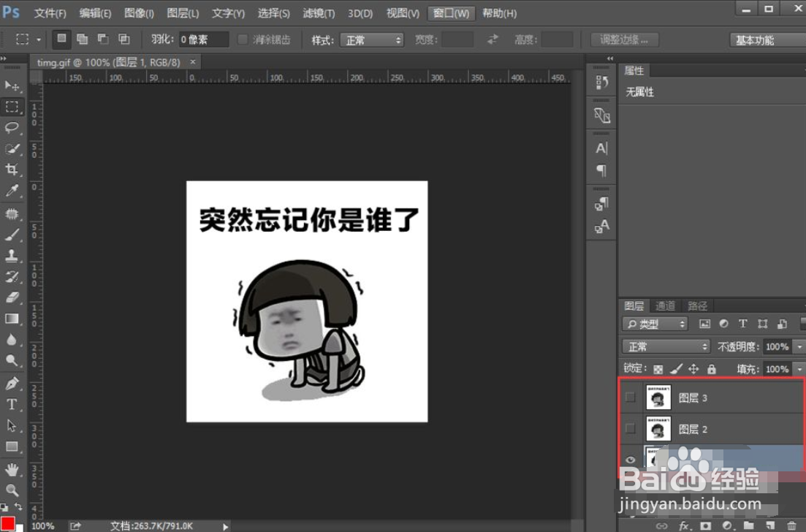
Task: Select the Spot Healing Brush tool
Action: pyautogui.click(x=12, y=214)
